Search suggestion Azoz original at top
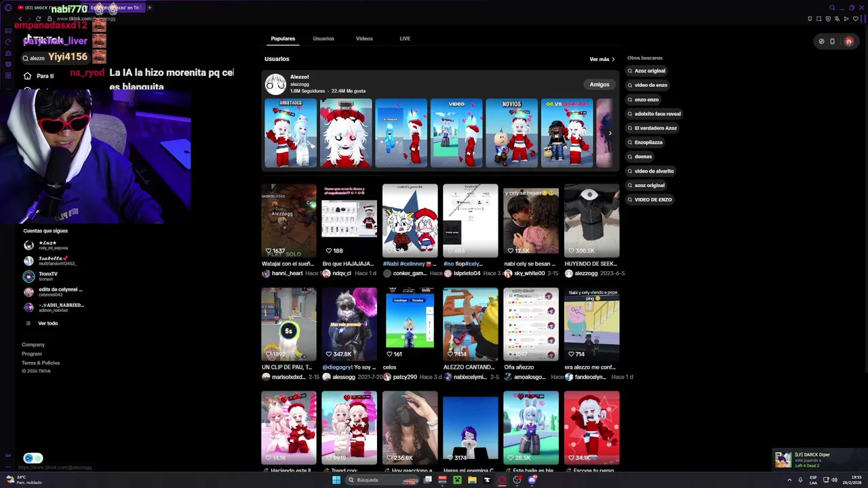The height and width of the screenshot is (488, 868). (646, 70)
